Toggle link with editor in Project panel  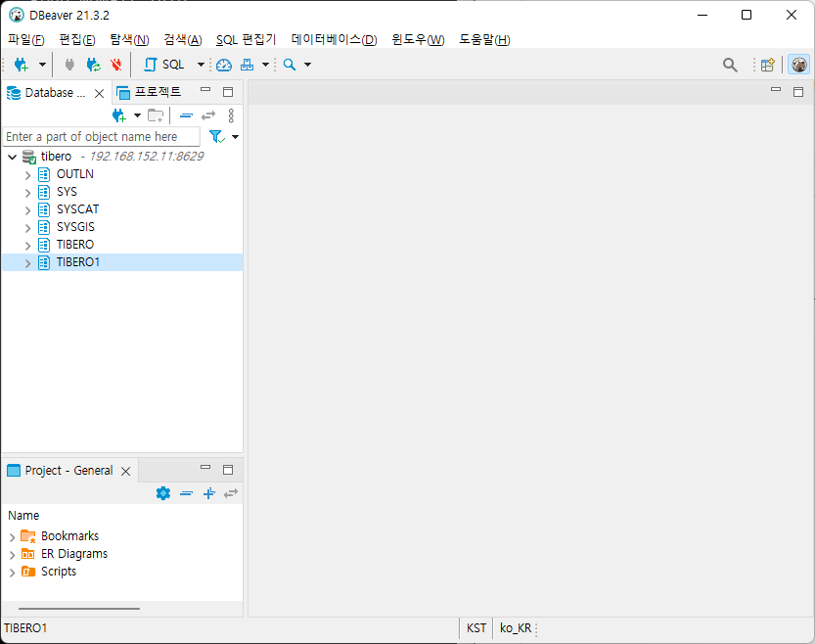click(x=231, y=493)
